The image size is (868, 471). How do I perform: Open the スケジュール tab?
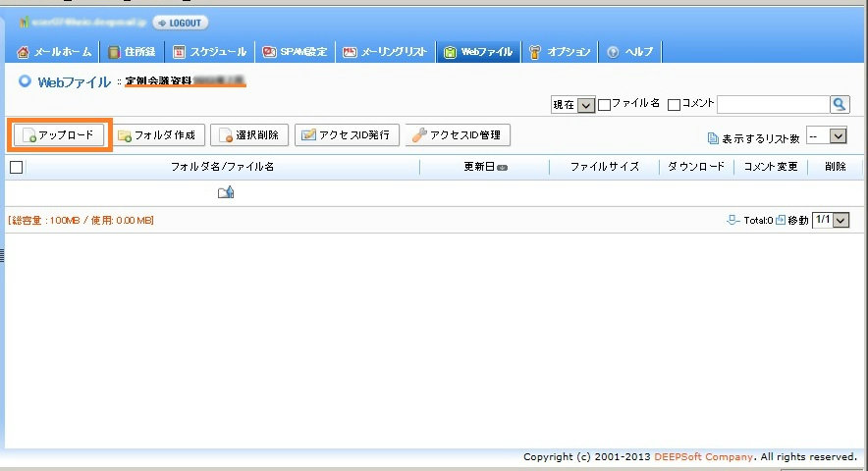click(x=211, y=52)
